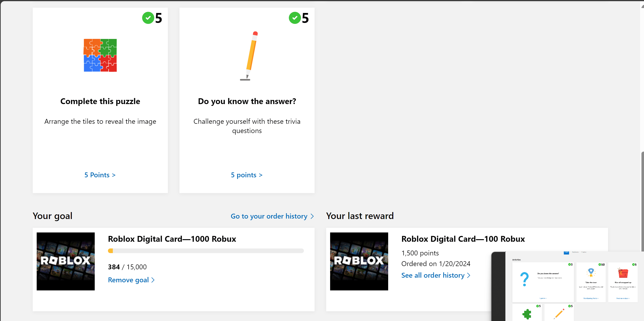
Task: Open the Roblox Digital Card thumbnail under Your goal
Action: click(x=65, y=261)
